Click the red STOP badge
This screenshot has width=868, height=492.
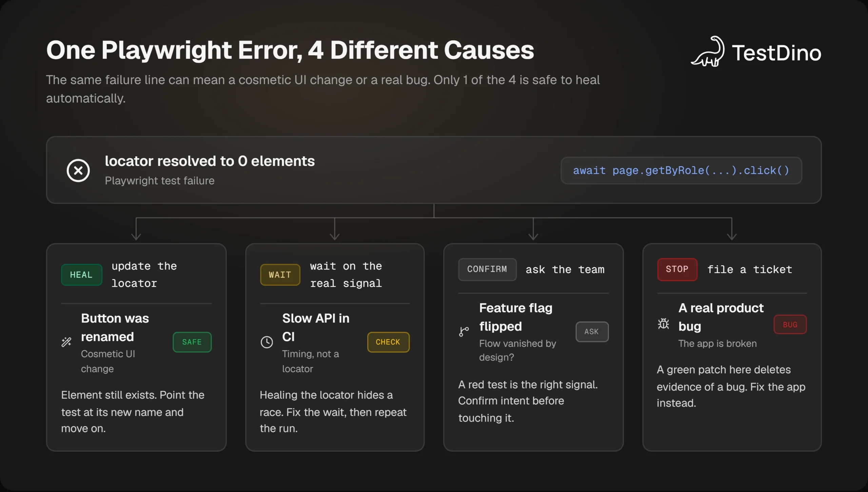(x=677, y=269)
